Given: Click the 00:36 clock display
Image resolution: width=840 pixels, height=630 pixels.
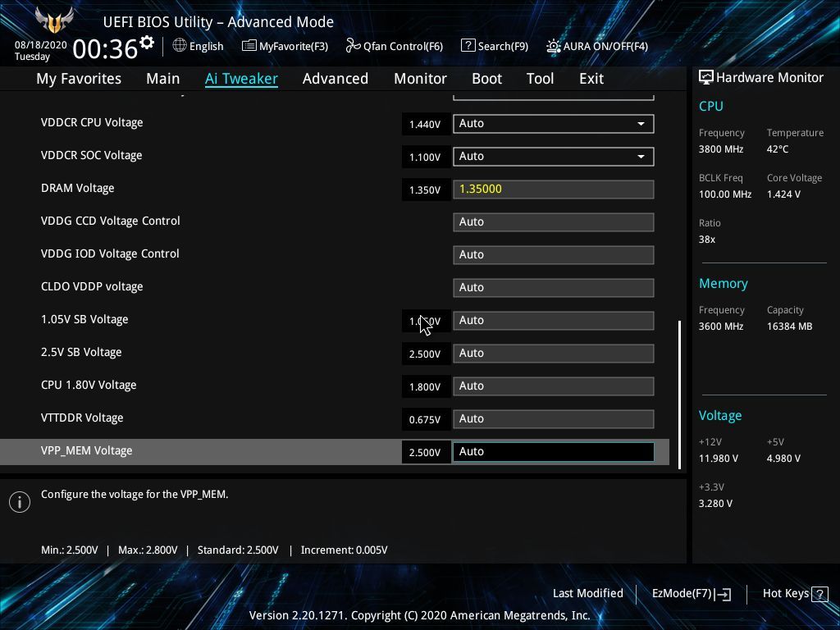Looking at the screenshot, I should 105,49.
